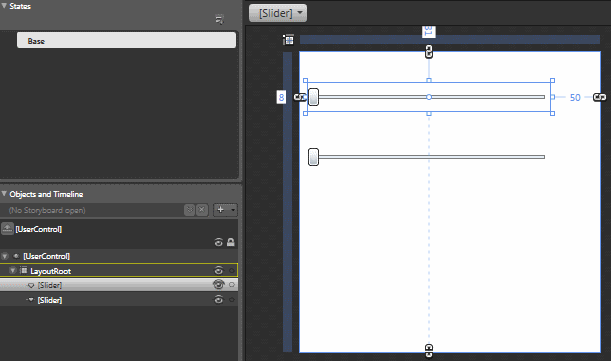611x361 pixels.
Task: Click the highlighted [Slider] row icon
Action: [x=31, y=285]
